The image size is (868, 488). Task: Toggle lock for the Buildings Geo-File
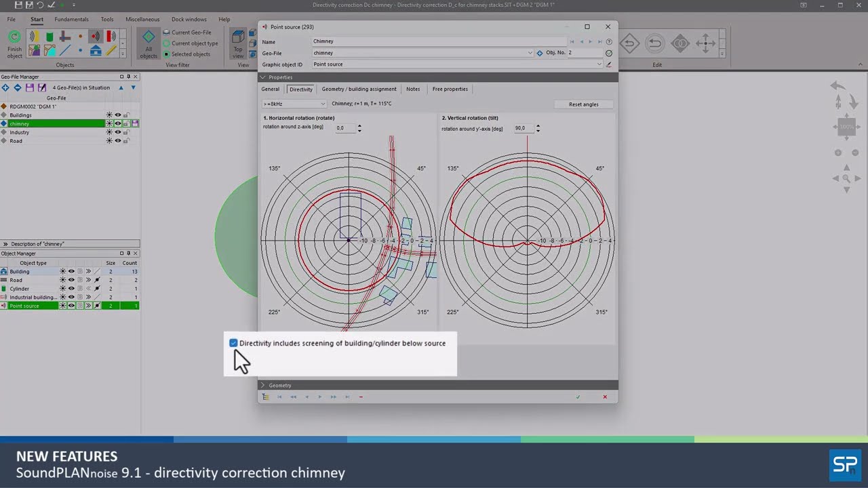point(126,115)
